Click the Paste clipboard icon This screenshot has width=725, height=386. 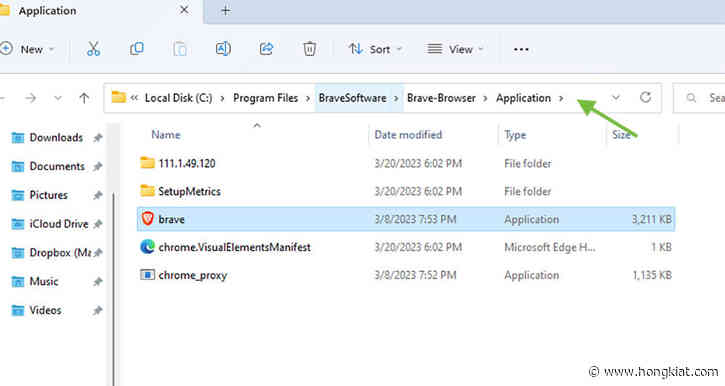[180, 49]
